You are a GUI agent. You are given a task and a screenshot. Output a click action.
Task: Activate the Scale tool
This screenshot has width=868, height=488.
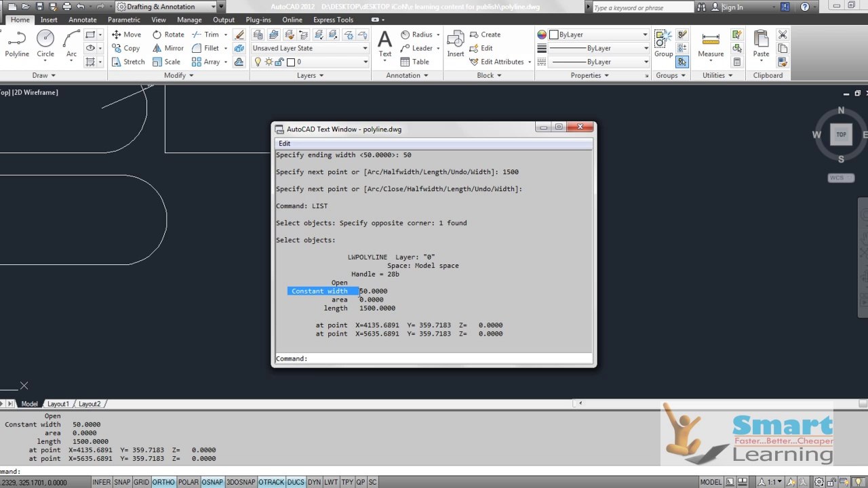pos(167,62)
